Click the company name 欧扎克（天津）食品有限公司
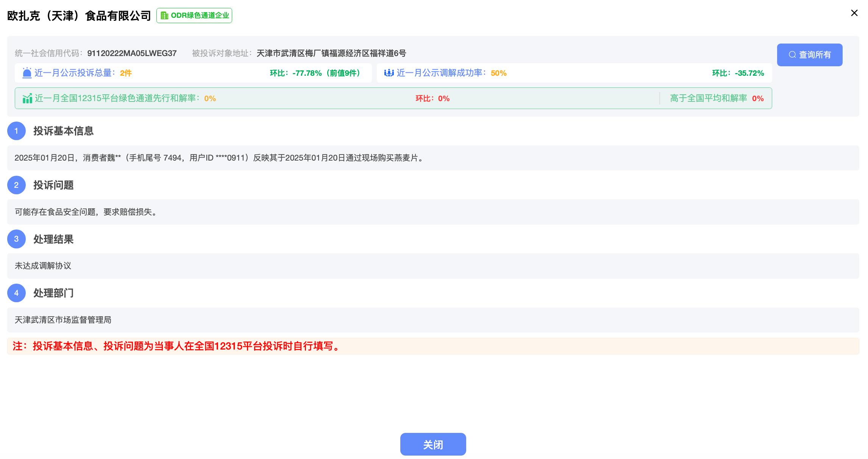Image resolution: width=868 pixels, height=459 pixels. (79, 16)
